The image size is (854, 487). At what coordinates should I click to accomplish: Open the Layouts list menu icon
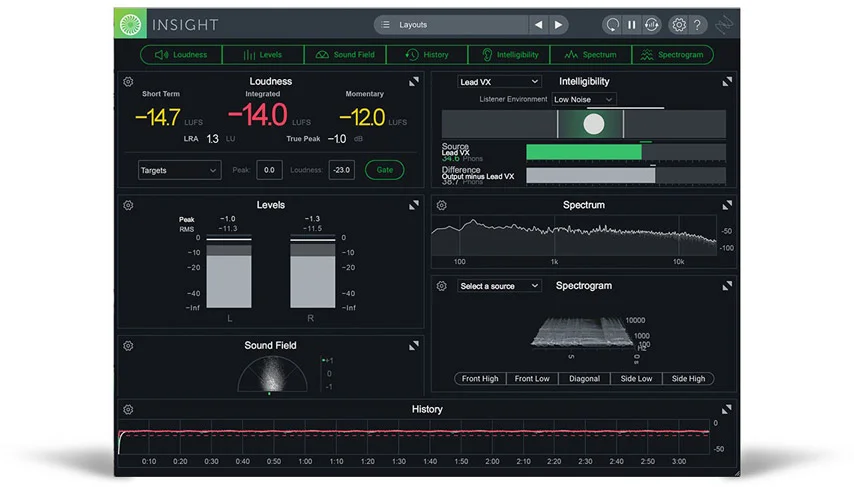click(x=386, y=25)
